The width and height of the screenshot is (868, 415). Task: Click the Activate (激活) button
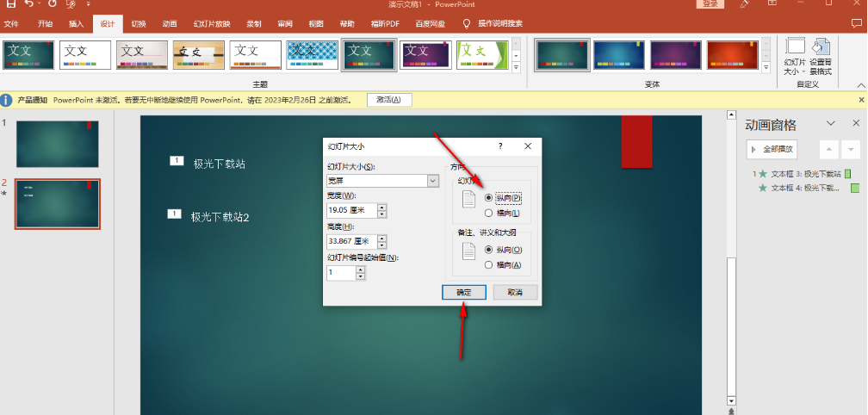pyautogui.click(x=389, y=100)
